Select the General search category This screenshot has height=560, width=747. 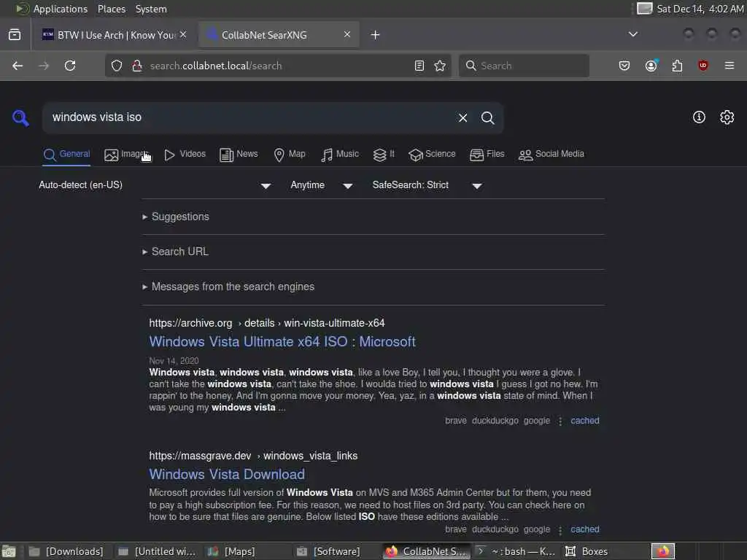pyautogui.click(x=66, y=155)
